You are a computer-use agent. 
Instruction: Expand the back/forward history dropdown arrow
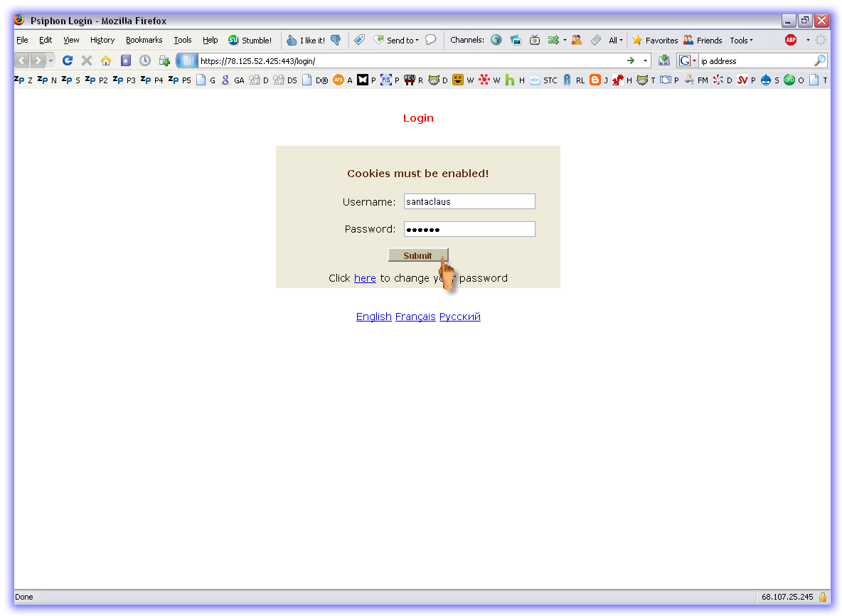point(50,60)
